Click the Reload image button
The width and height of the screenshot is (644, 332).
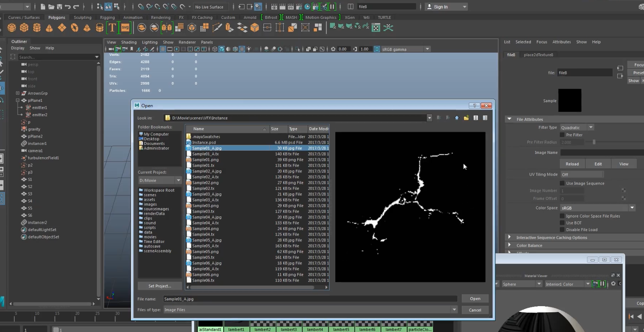pyautogui.click(x=572, y=164)
